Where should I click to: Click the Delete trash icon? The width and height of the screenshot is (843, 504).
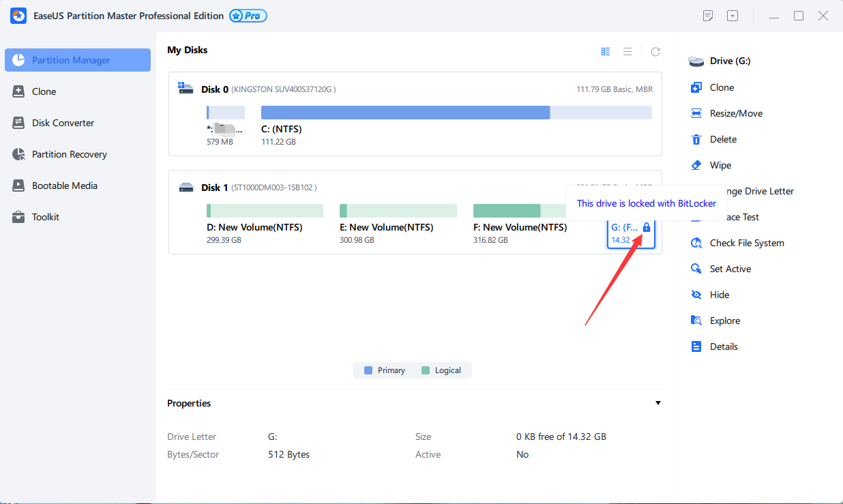click(x=696, y=139)
